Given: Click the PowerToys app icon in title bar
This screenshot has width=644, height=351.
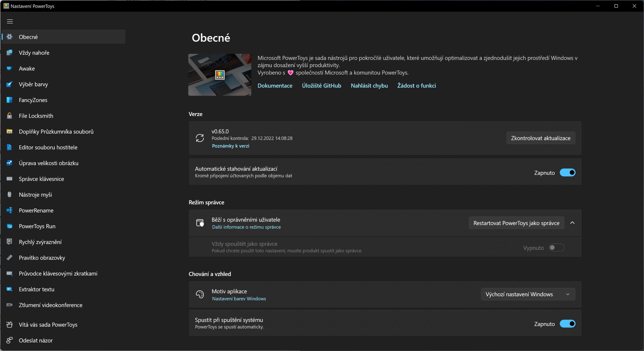Looking at the screenshot, I should [x=6, y=6].
